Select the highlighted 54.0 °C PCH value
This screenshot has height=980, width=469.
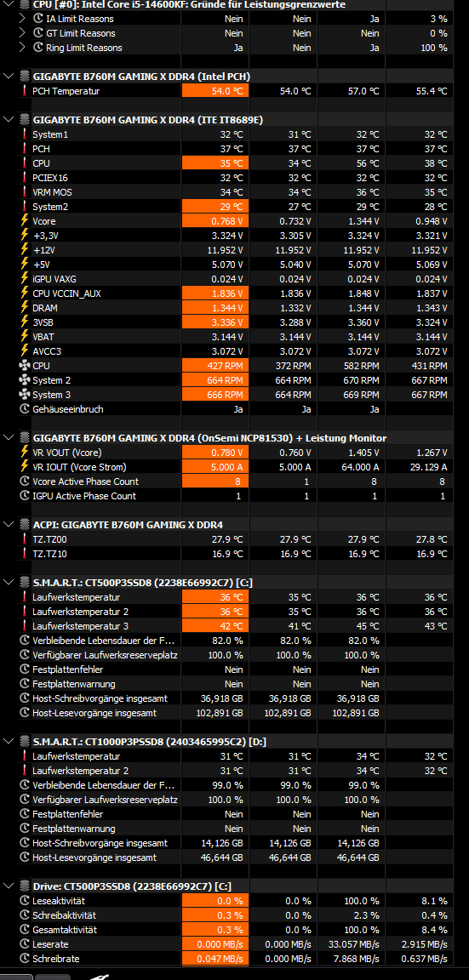point(215,91)
